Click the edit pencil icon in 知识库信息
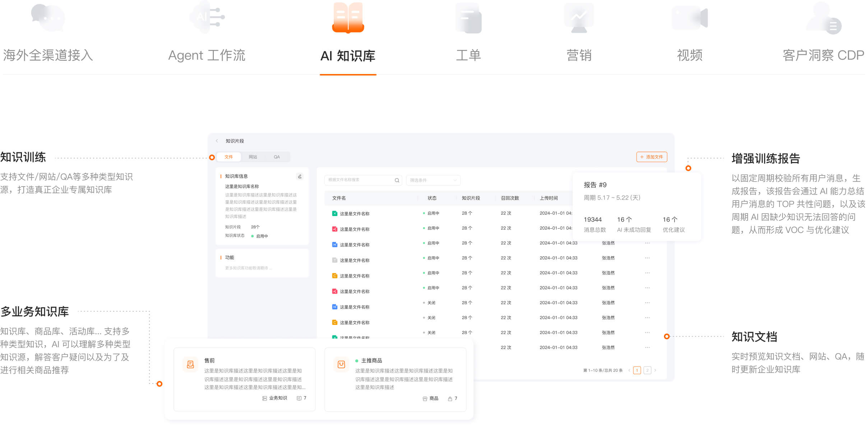Screen dimensions: 868x427 point(300,176)
